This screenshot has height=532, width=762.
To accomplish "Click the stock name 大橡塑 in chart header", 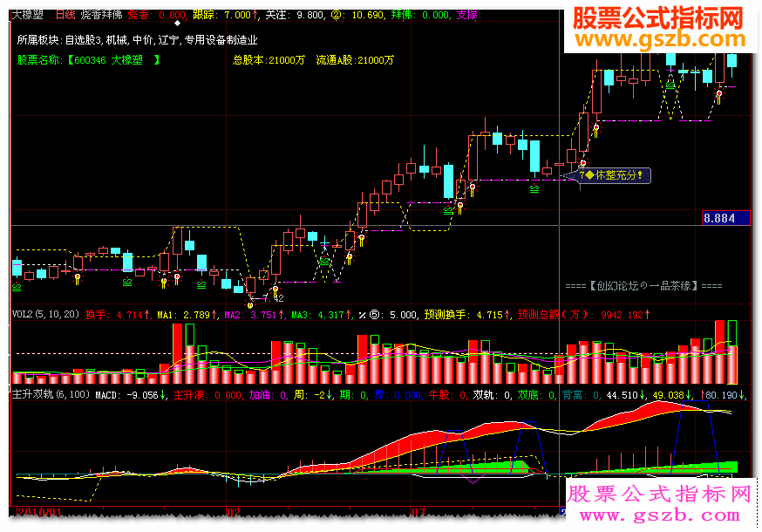I will 28,15.
